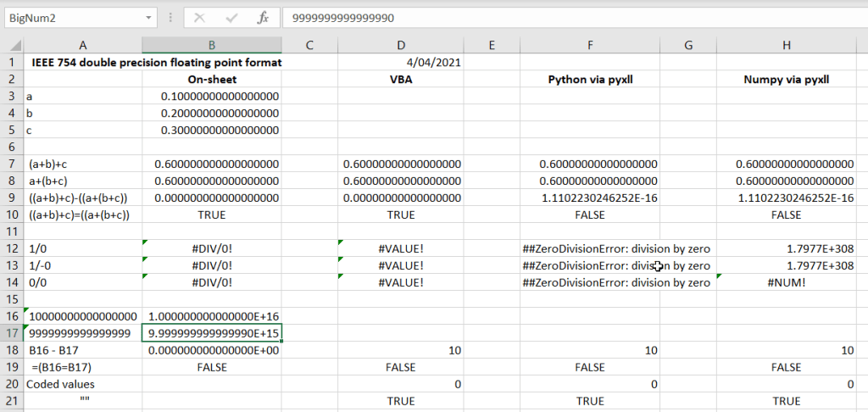868x412 pixels.
Task: Select row 12 header
Action: tap(12, 248)
